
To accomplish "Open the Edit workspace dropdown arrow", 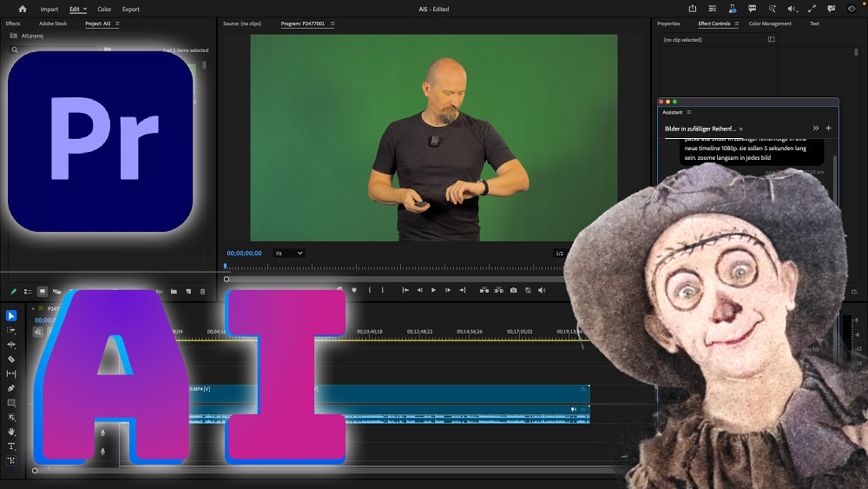I will (85, 9).
